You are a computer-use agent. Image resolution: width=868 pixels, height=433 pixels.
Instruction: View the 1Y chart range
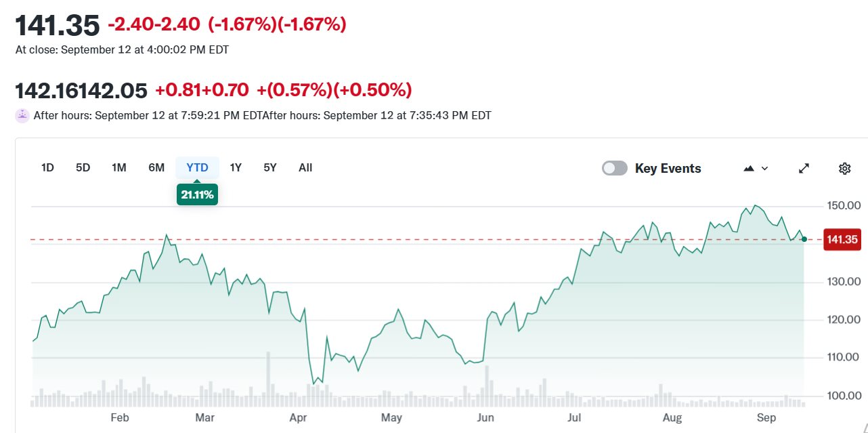click(x=235, y=167)
